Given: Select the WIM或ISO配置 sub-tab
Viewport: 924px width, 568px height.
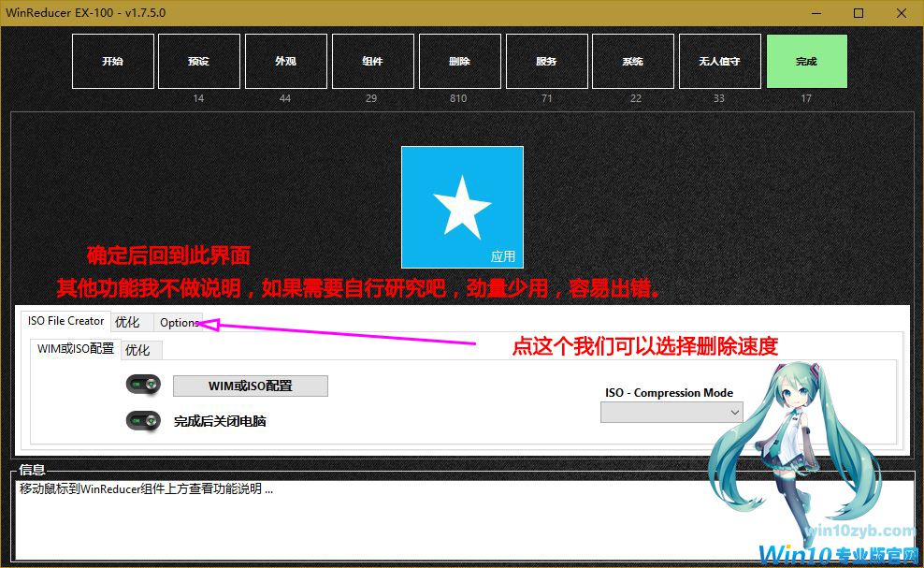Looking at the screenshot, I should 76,349.
